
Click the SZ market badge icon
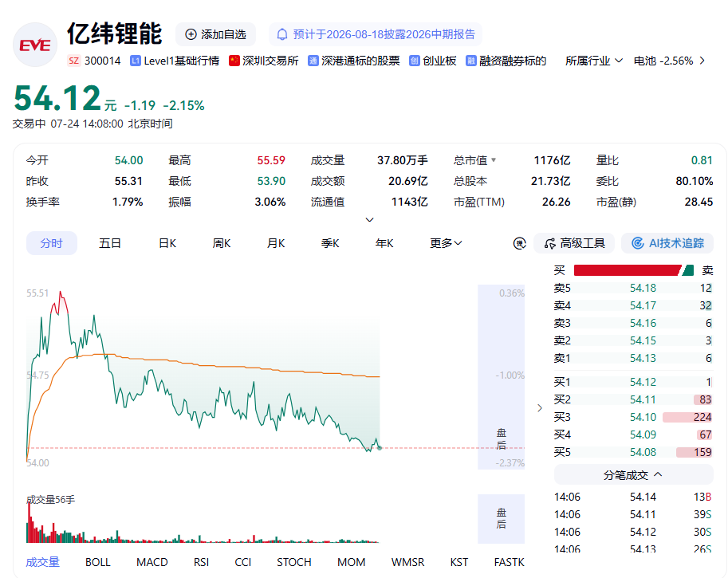(73, 61)
